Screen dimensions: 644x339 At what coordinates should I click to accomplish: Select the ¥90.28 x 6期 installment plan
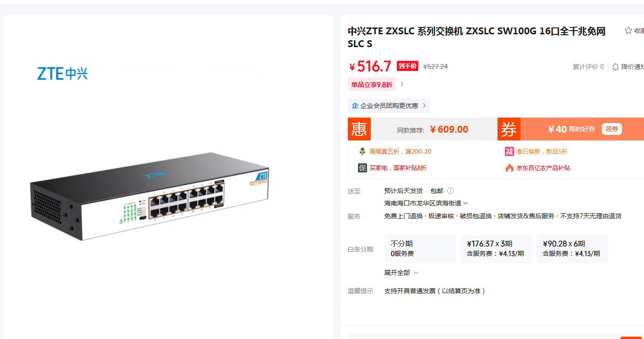coord(573,248)
